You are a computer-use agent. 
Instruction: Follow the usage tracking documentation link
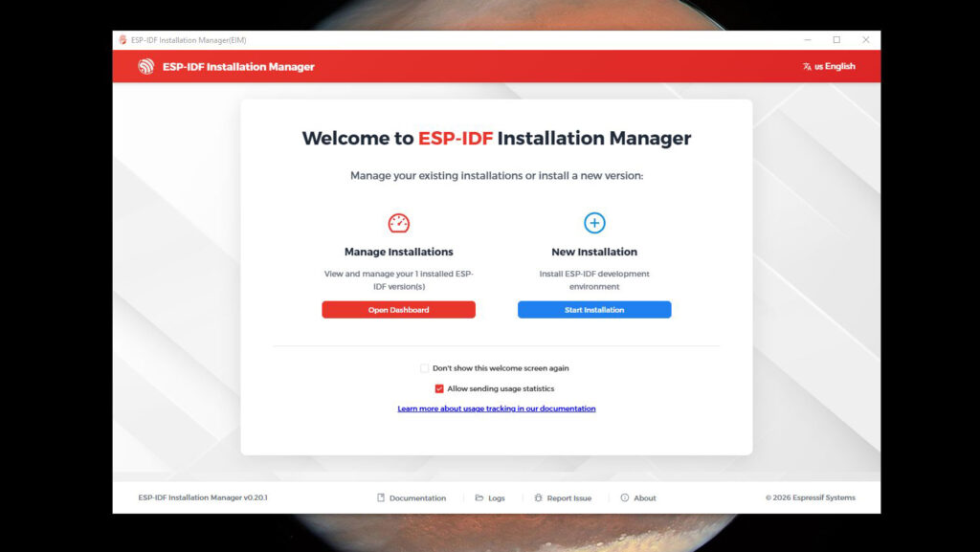(x=497, y=408)
